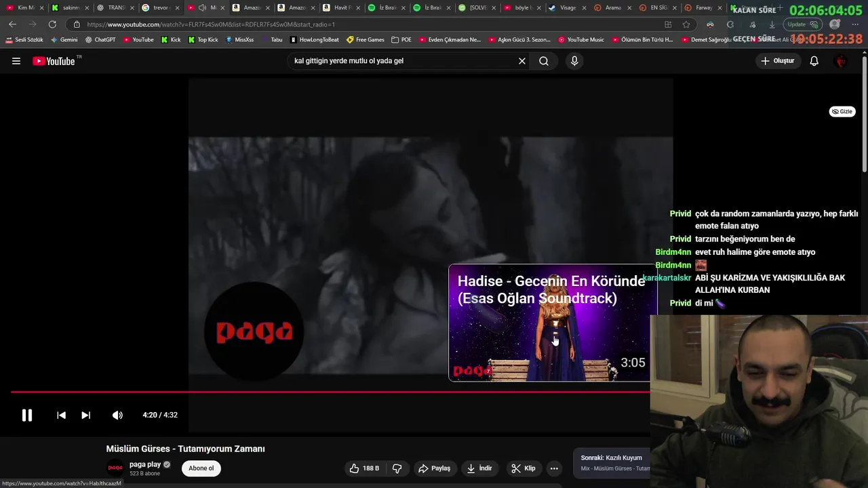Dislike the video with thumbs-down
Viewport: 868px width, 488px height.
397,468
